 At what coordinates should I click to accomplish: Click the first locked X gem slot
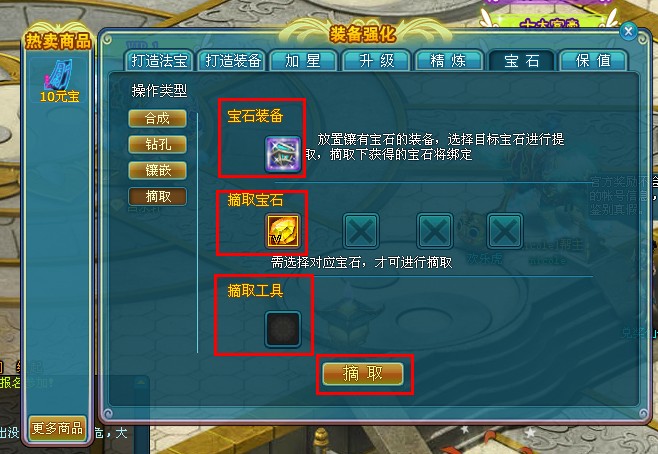[361, 231]
